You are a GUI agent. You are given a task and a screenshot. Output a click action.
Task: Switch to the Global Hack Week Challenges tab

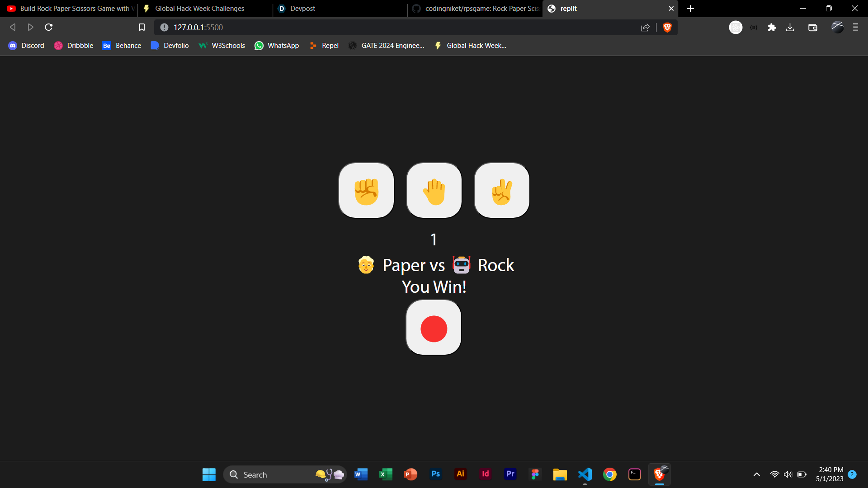coord(199,8)
